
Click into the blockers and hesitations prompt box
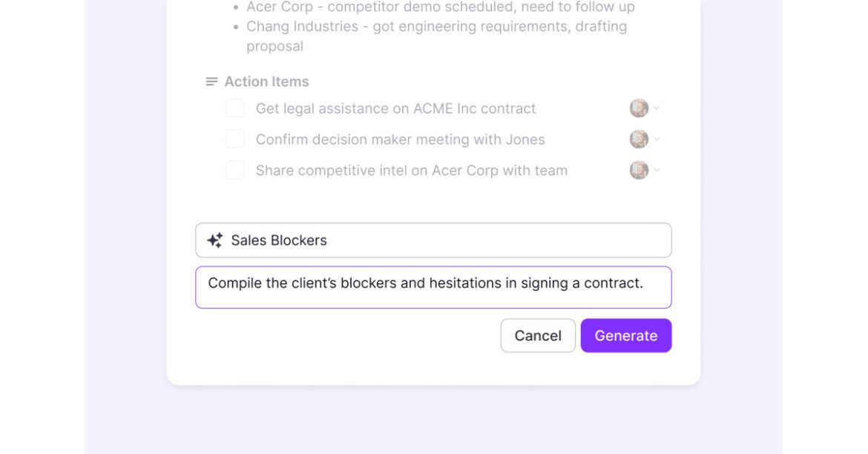coord(433,287)
